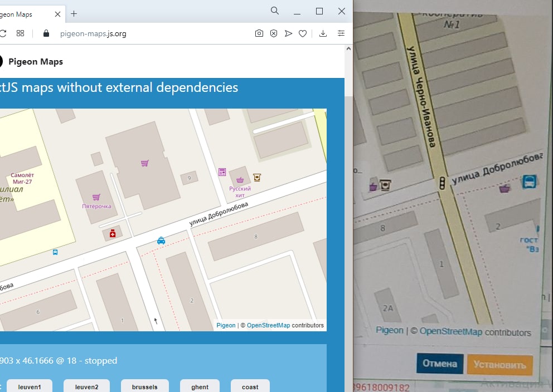Click the shopping cart icon on large building
553x392 pixels.
click(144, 163)
